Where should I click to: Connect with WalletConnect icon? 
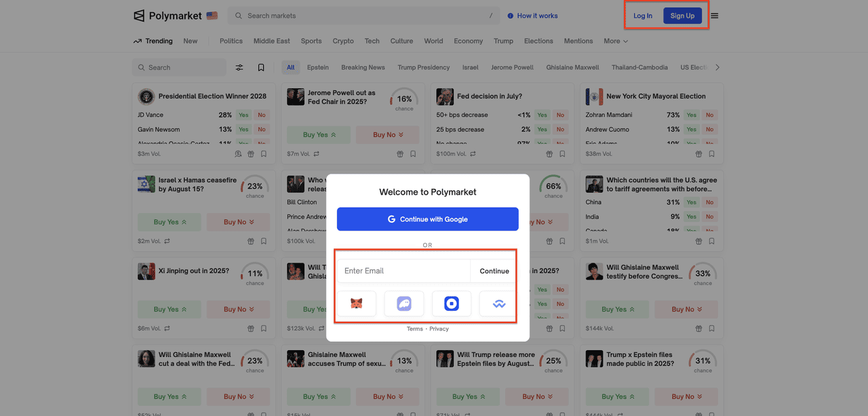pos(498,304)
